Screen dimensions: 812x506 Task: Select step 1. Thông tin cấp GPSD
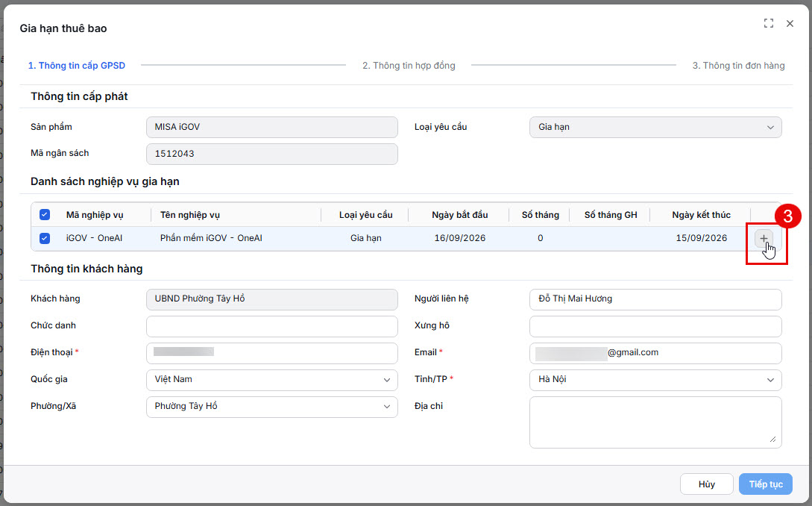pyautogui.click(x=77, y=66)
